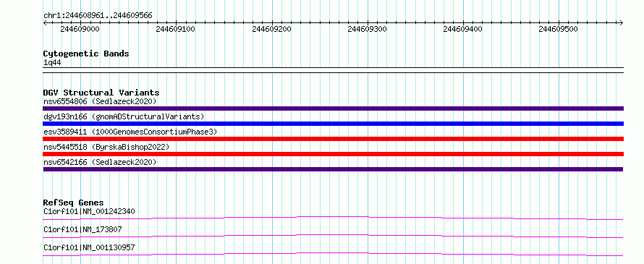This screenshot has width=644, height=264.
Task: Click the purple bar for nsv6554806
Action: point(333,108)
